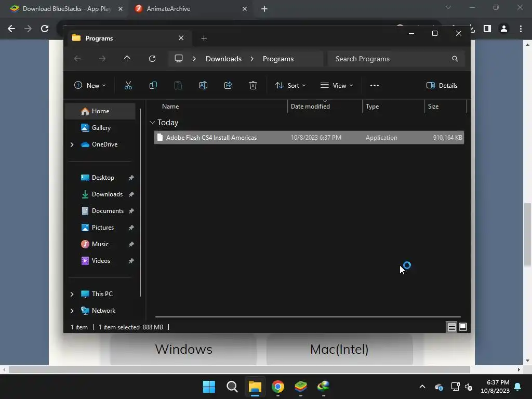Viewport: 532px width, 399px height.
Task: Open Pictures quick access folder
Action: click(x=100, y=228)
